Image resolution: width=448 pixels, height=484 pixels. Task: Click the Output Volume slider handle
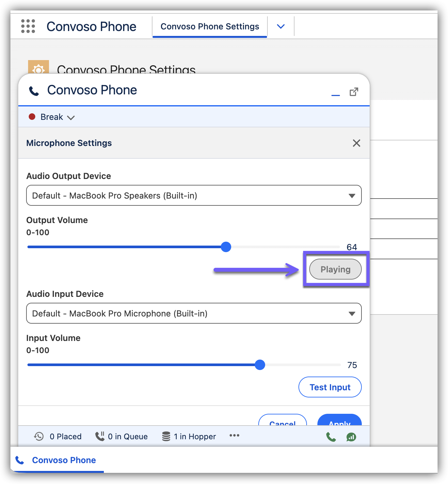click(x=226, y=247)
